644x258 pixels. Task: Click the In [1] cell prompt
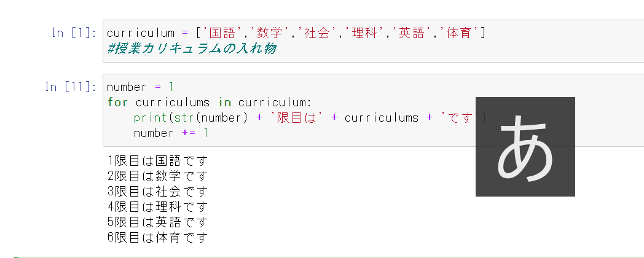coord(74,33)
